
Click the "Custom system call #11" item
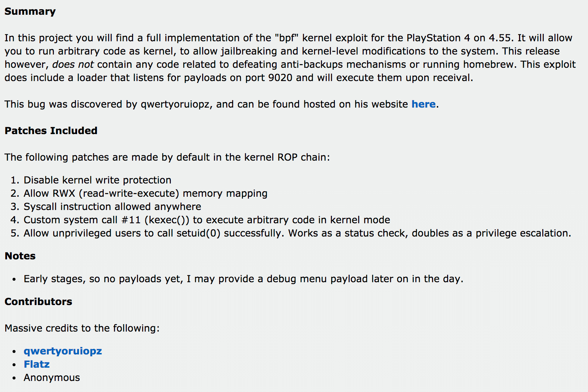207,220
